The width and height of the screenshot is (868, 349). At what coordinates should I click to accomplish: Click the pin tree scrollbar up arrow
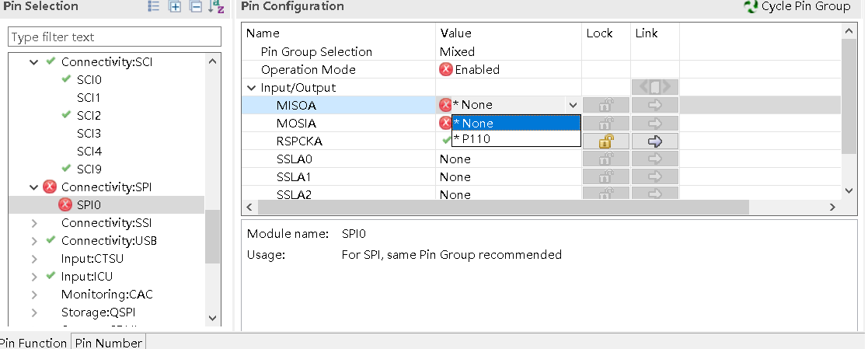(x=213, y=61)
